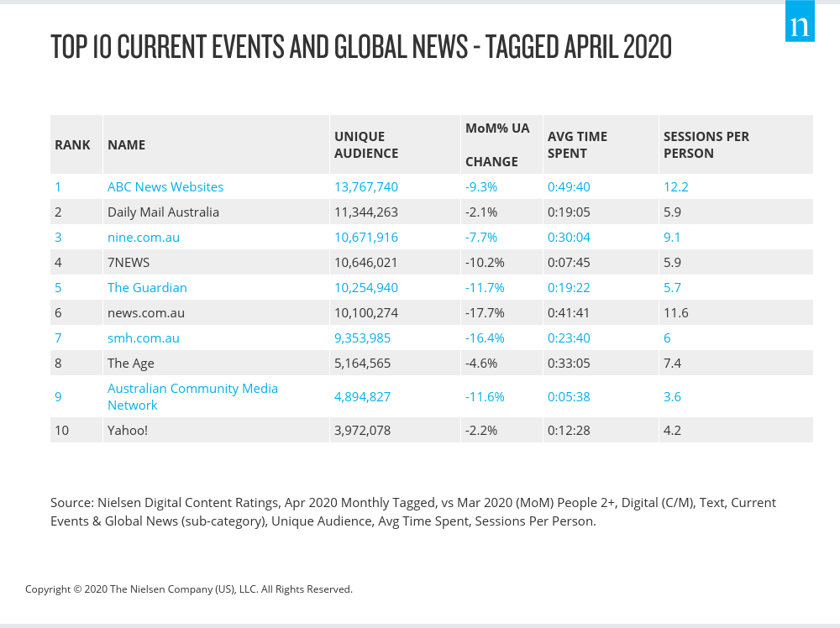Select unique audience value 13,767,740
840x628 pixels.
coord(366,187)
